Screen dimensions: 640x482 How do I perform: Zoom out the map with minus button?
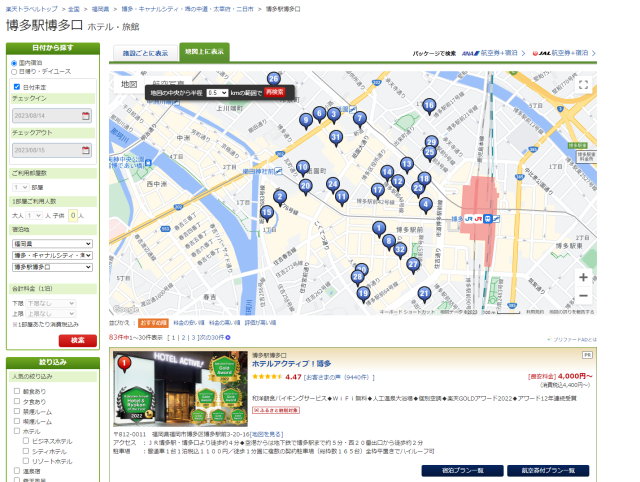[583, 295]
